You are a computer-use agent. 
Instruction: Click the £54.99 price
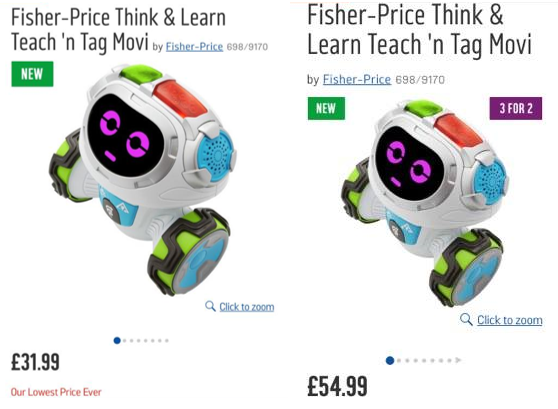[x=337, y=386]
